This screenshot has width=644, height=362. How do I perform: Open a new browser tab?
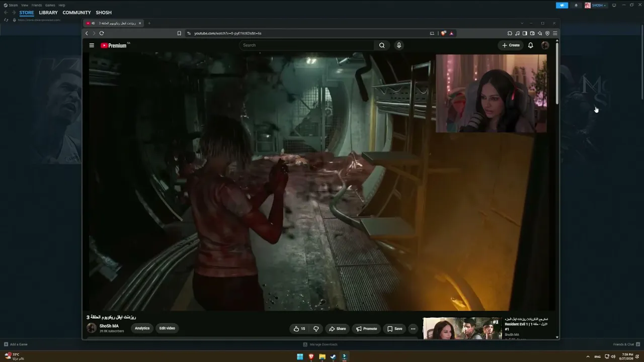click(149, 23)
